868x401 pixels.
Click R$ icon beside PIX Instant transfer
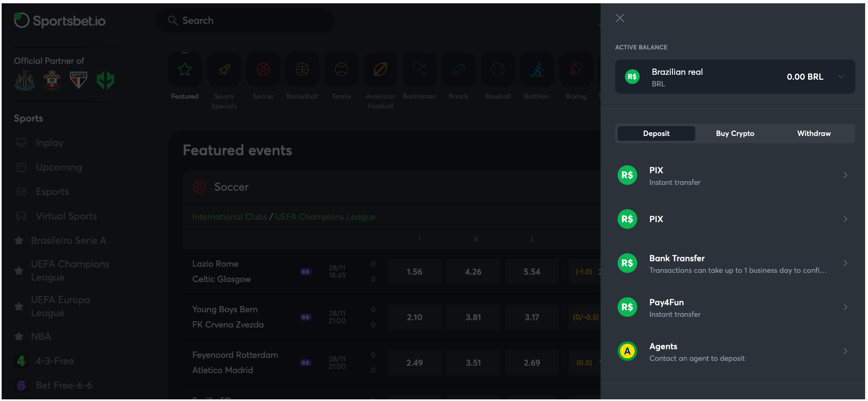[x=627, y=175]
